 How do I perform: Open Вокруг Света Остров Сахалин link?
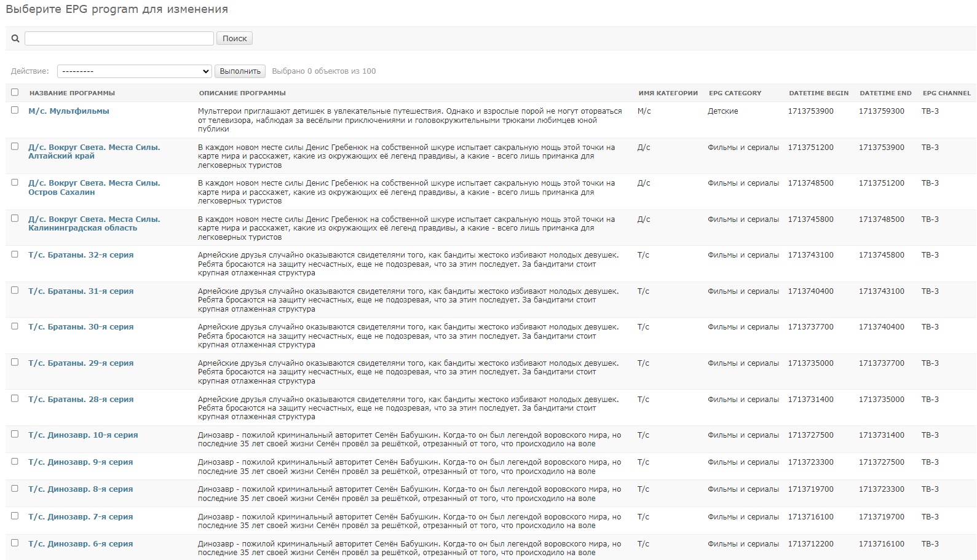coord(94,187)
